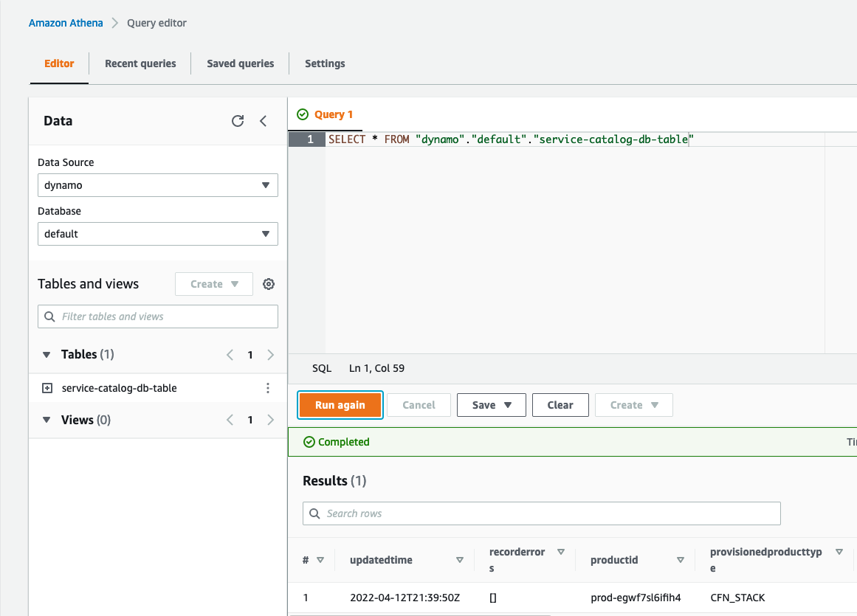The image size is (857, 616).
Task: Open the Data Source dropdown
Action: 157,185
